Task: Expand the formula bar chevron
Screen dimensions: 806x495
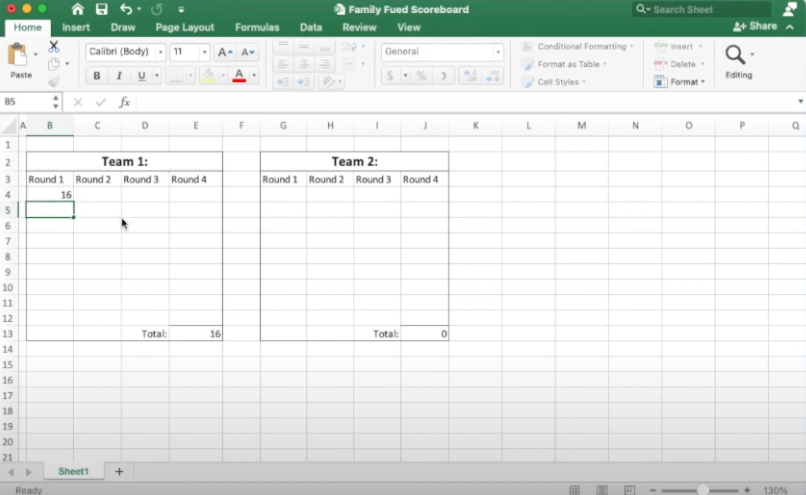Action: coord(800,102)
